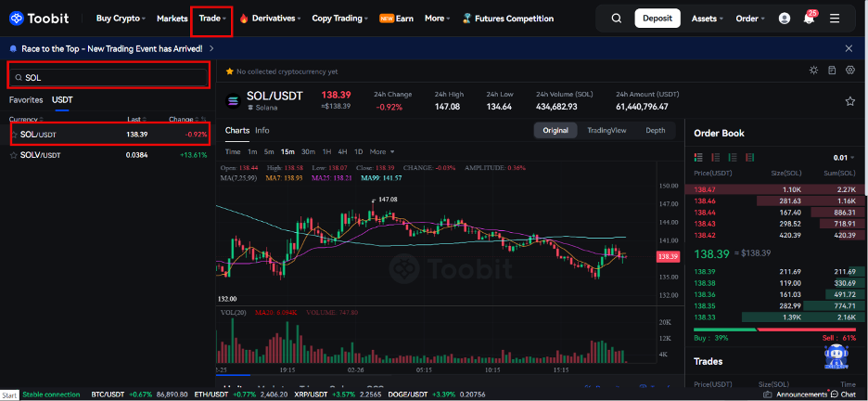Select the TradingView chart mode
Screen dimensions: 868x401
point(606,131)
